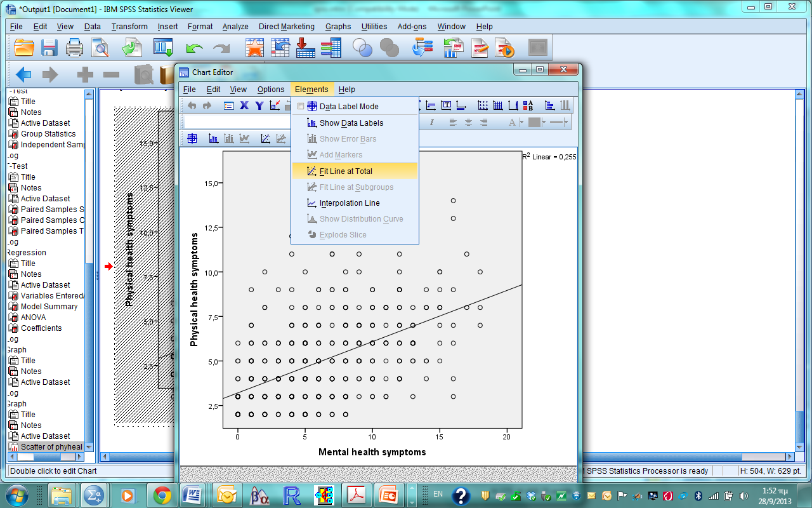The height and width of the screenshot is (508, 812).
Task: Center-align text in Chart Editor format bar
Action: 468,123
